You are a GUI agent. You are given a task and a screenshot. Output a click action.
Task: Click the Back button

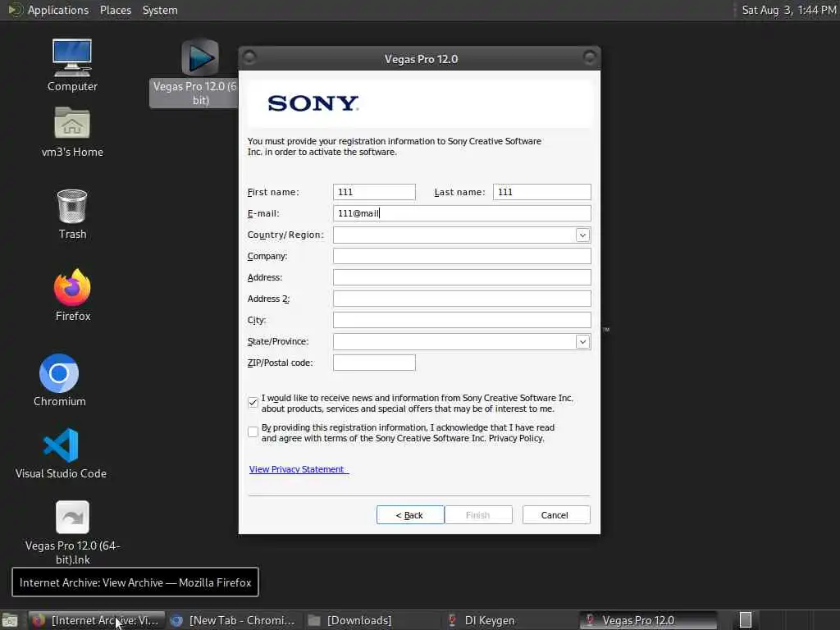pos(410,515)
